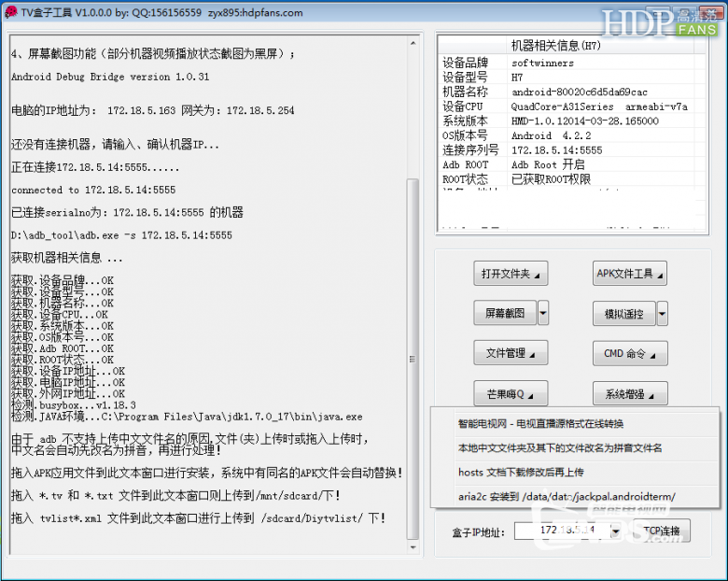Click the 获取机器相关信息 ... log line
Image resolution: width=728 pixels, height=581 pixels.
click(67, 258)
